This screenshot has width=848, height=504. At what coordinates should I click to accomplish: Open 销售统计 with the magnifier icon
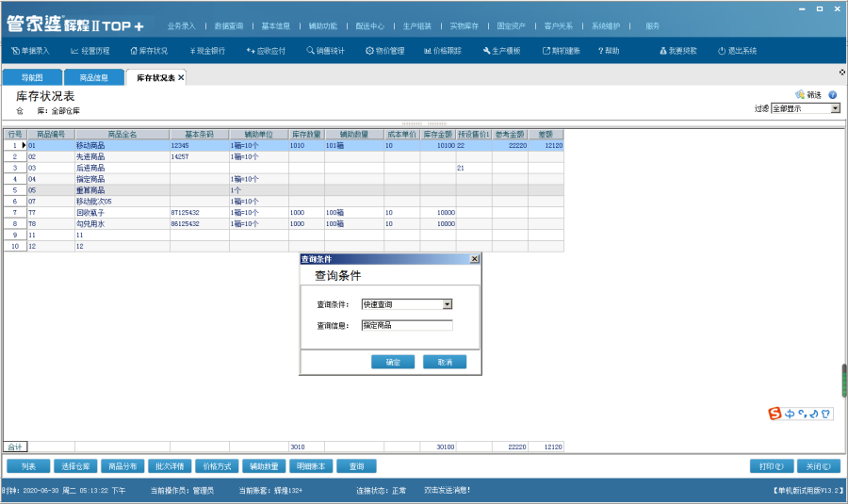pyautogui.click(x=310, y=51)
